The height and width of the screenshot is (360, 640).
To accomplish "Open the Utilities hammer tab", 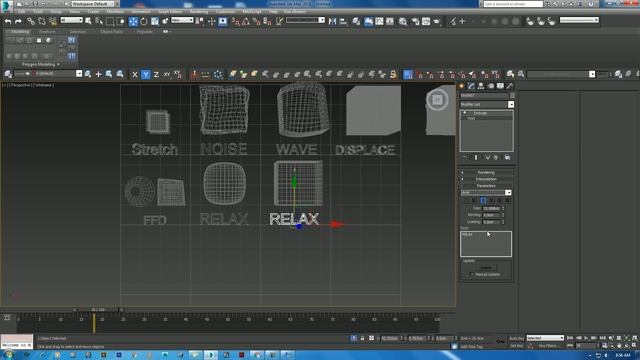I will coord(510,86).
